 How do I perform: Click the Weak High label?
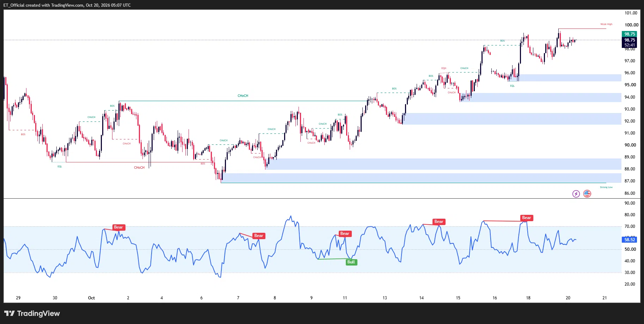(606, 24)
